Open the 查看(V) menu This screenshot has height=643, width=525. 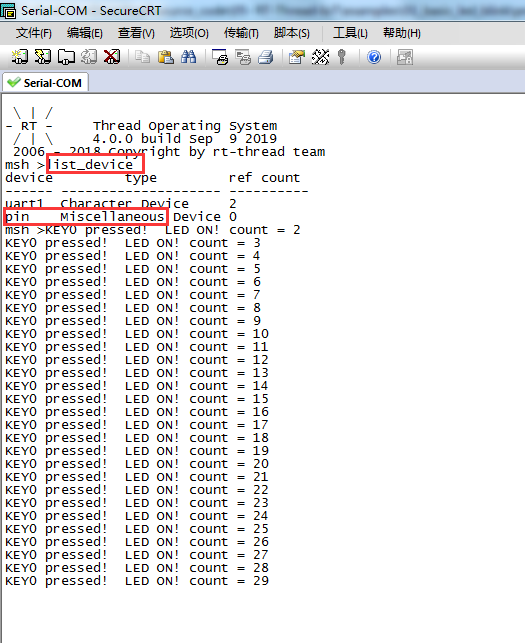(136, 33)
